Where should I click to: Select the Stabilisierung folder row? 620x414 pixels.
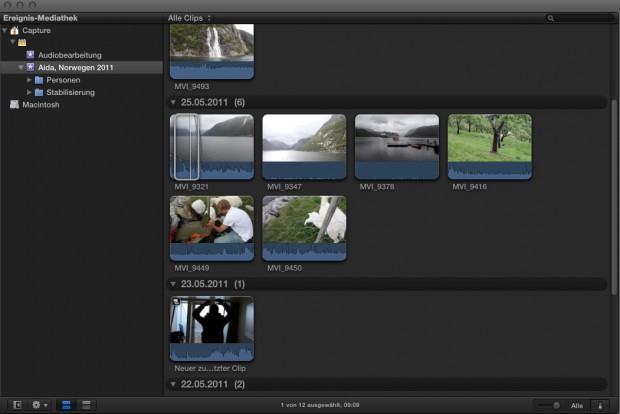coord(82,92)
